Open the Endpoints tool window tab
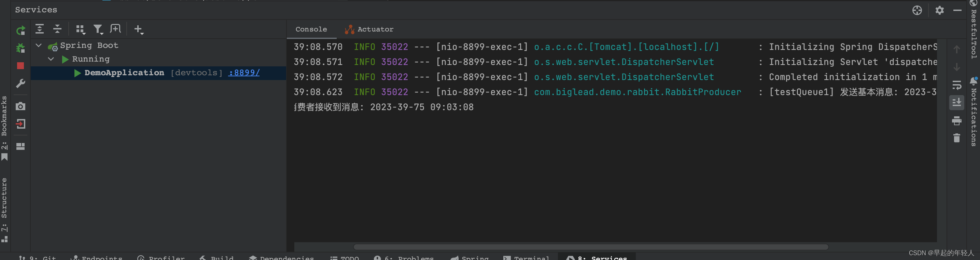This screenshot has width=980, height=260. tap(97, 257)
